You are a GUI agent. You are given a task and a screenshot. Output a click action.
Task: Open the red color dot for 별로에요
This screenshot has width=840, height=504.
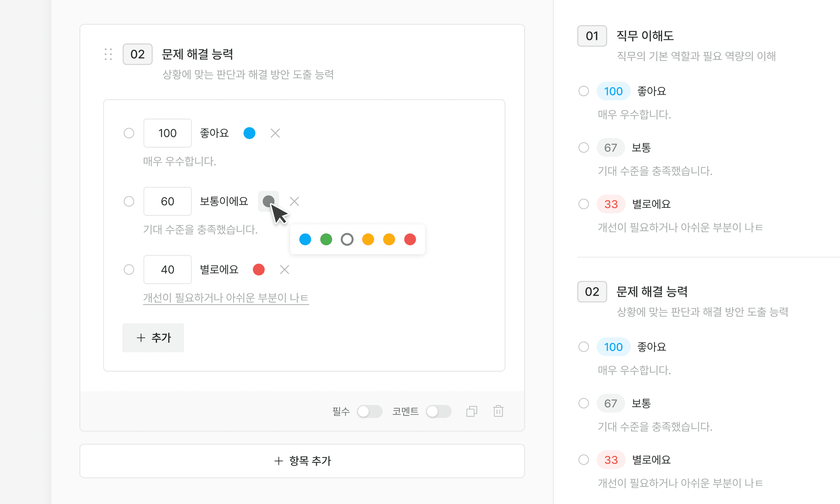point(259,270)
